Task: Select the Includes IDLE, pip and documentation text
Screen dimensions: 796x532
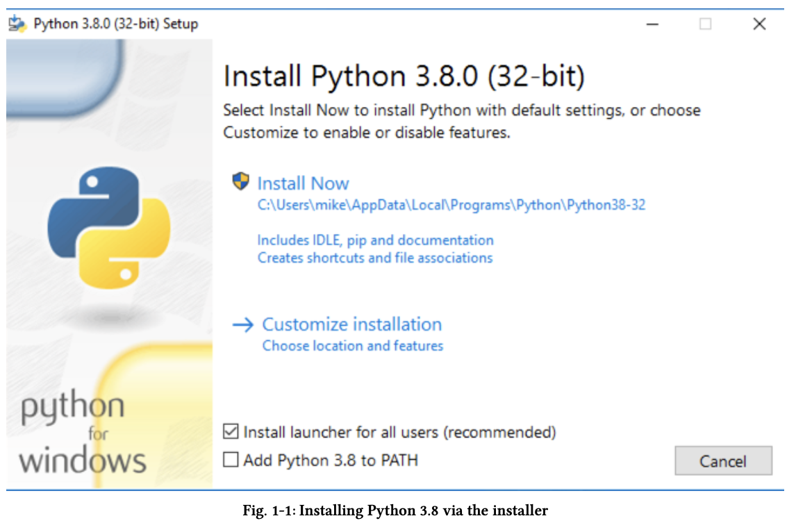Action: coord(375,240)
